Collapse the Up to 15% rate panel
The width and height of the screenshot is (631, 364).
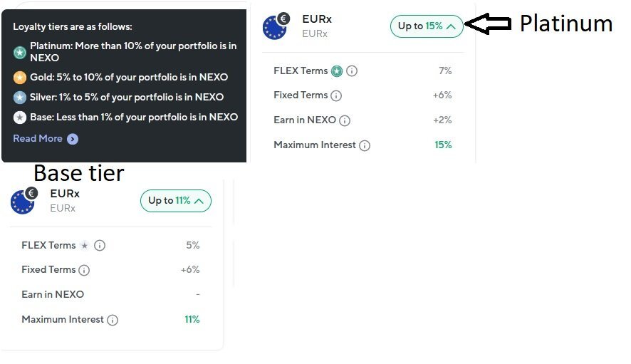coord(427,26)
